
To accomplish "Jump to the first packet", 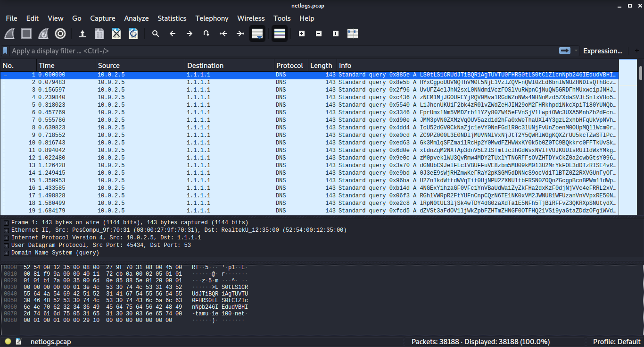I will (x=223, y=34).
